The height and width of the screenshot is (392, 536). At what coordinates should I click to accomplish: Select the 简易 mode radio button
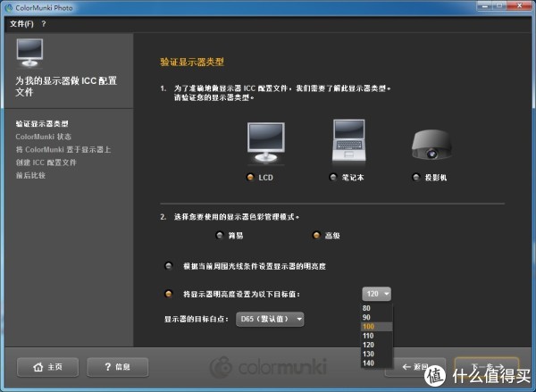(x=220, y=235)
